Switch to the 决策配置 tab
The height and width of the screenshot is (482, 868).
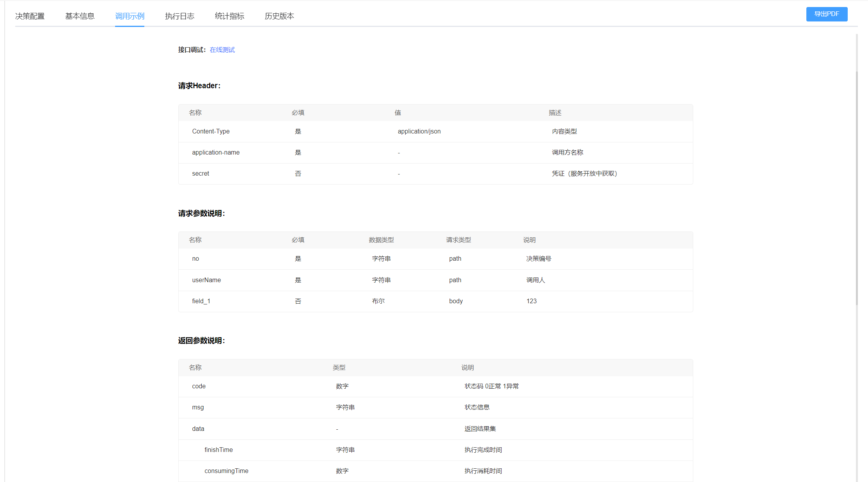pyautogui.click(x=30, y=16)
